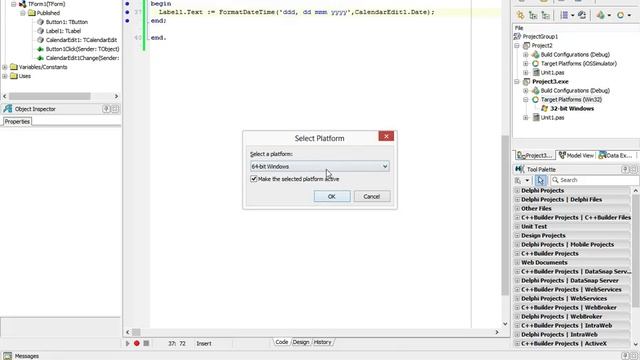Click the red record macro button
The width and height of the screenshot is (640, 360).
137,344
